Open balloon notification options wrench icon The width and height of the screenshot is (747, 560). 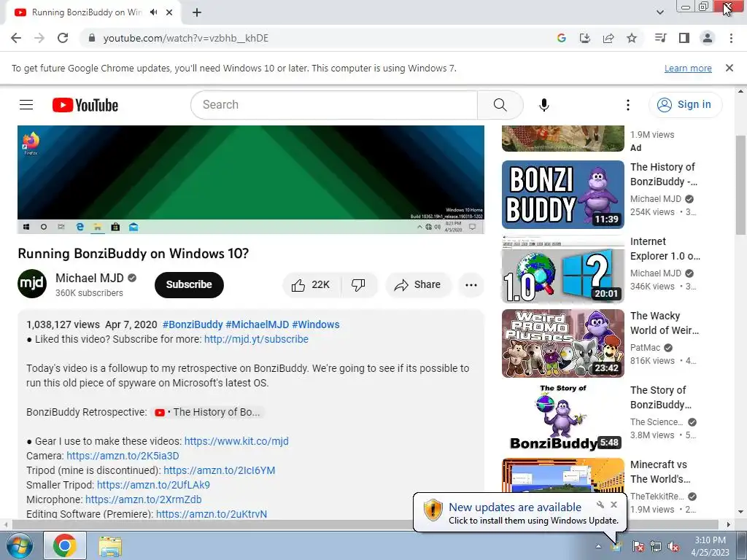tap(600, 505)
